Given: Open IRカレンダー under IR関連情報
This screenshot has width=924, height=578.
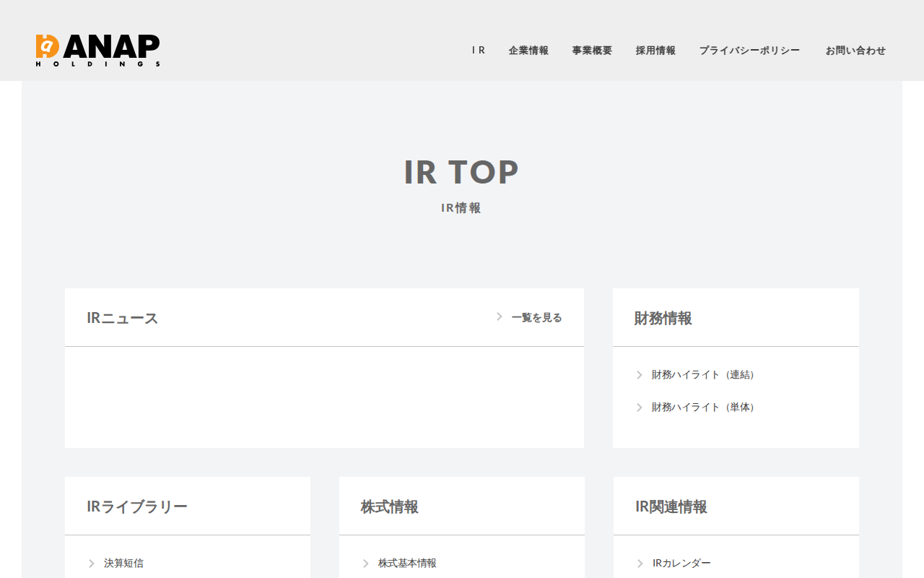Looking at the screenshot, I should pos(681,564).
